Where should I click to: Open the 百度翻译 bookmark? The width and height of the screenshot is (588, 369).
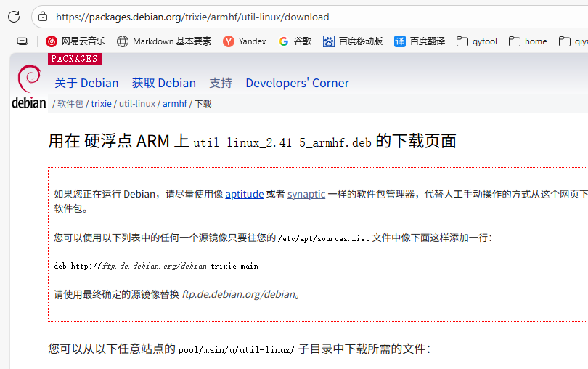[420, 41]
